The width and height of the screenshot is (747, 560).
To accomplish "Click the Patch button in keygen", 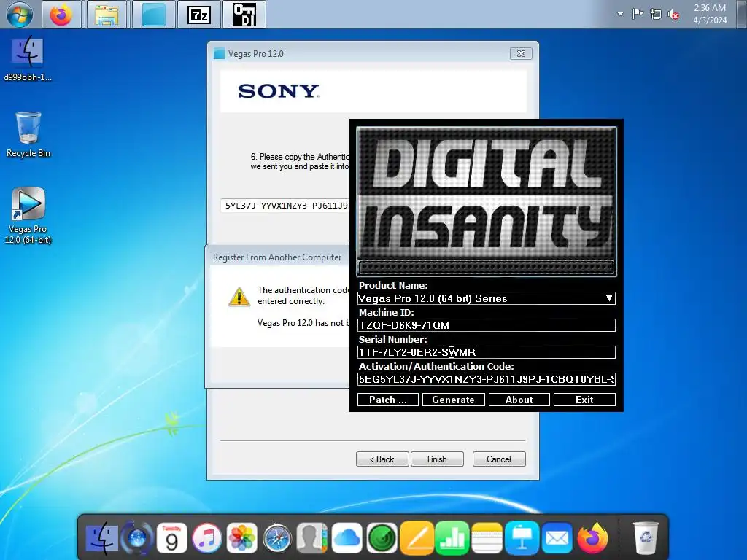I will coord(388,400).
